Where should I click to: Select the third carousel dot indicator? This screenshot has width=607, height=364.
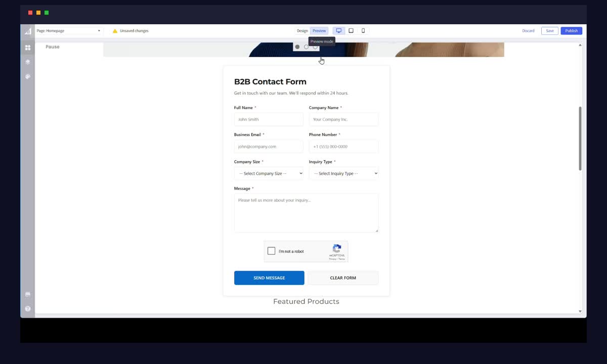point(315,47)
